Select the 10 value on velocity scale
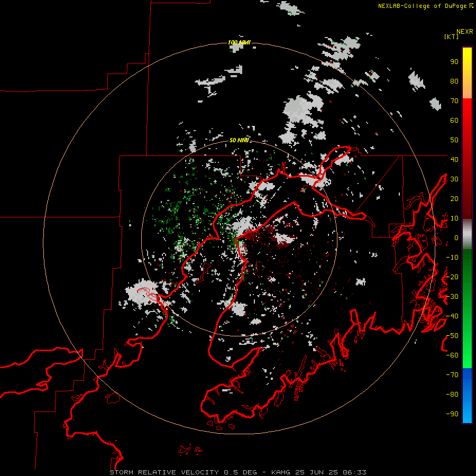The height and width of the screenshot is (476, 476). pos(454,218)
